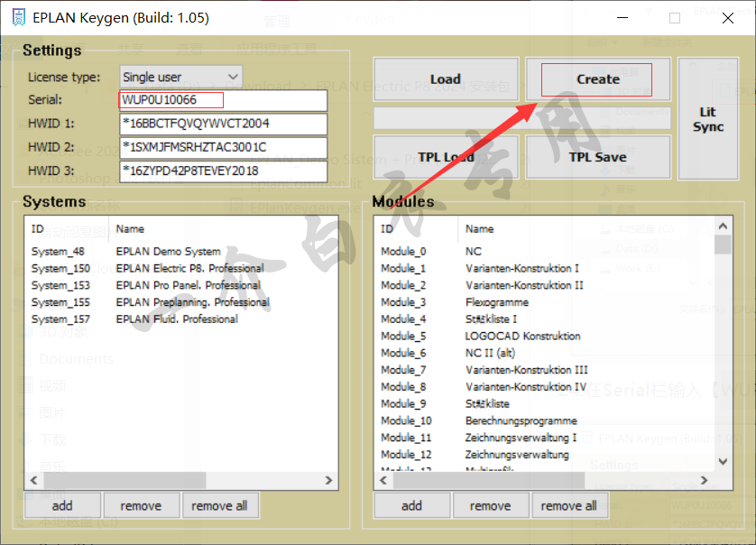Click the Load button
The width and height of the screenshot is (756, 545).
tap(446, 79)
